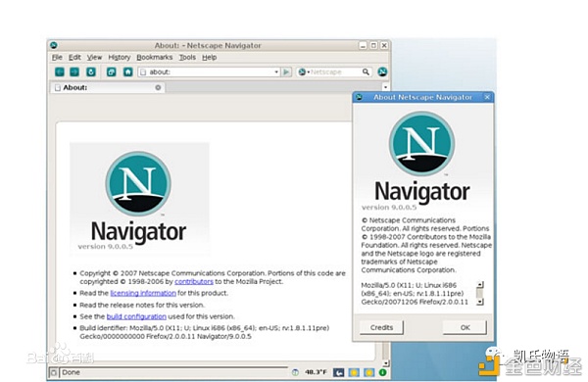Follow the licensing information link

tap(143, 293)
